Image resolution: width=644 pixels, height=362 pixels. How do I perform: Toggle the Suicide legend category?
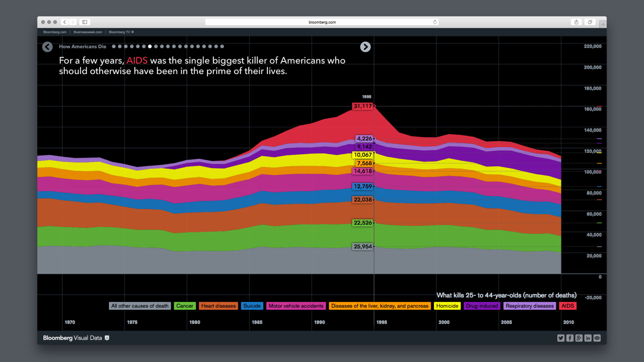(x=252, y=306)
